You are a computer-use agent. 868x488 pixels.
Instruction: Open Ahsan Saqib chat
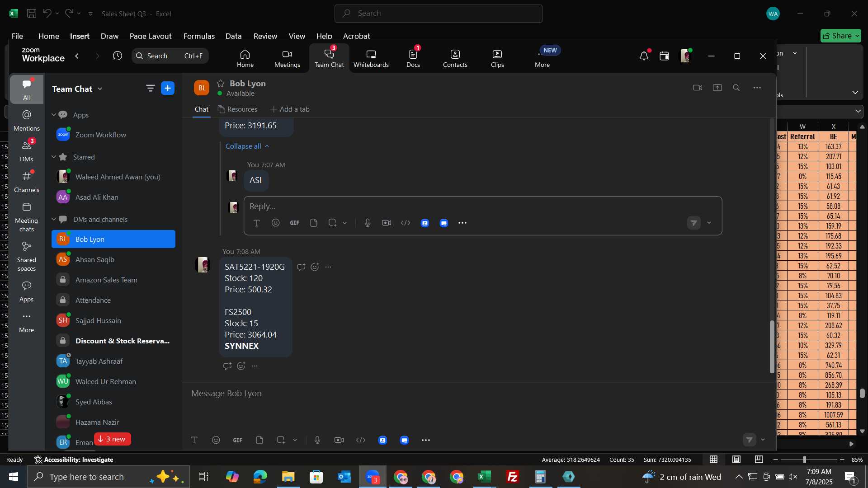pos(113,259)
